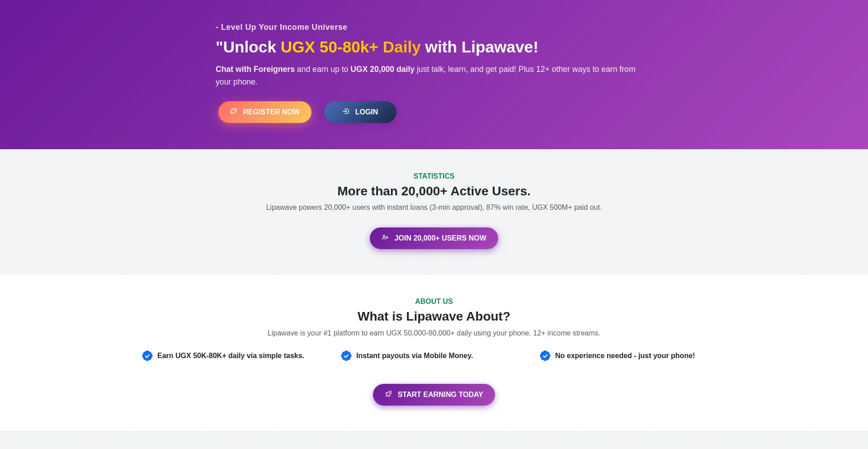Click the add-user icon in the Join button
868x449 pixels.
coord(385,237)
